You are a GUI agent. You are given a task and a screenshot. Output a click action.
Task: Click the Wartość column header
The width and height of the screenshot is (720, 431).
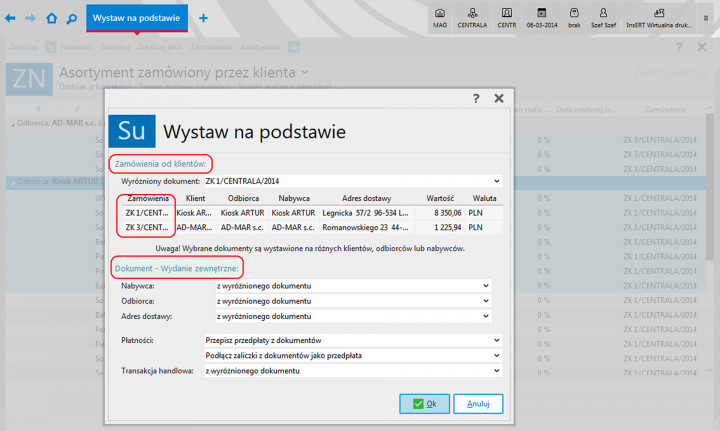click(x=440, y=198)
